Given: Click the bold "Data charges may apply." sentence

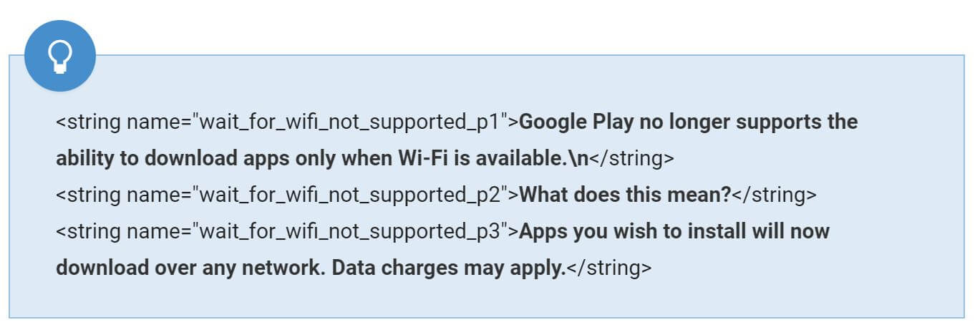Looking at the screenshot, I should click(449, 268).
